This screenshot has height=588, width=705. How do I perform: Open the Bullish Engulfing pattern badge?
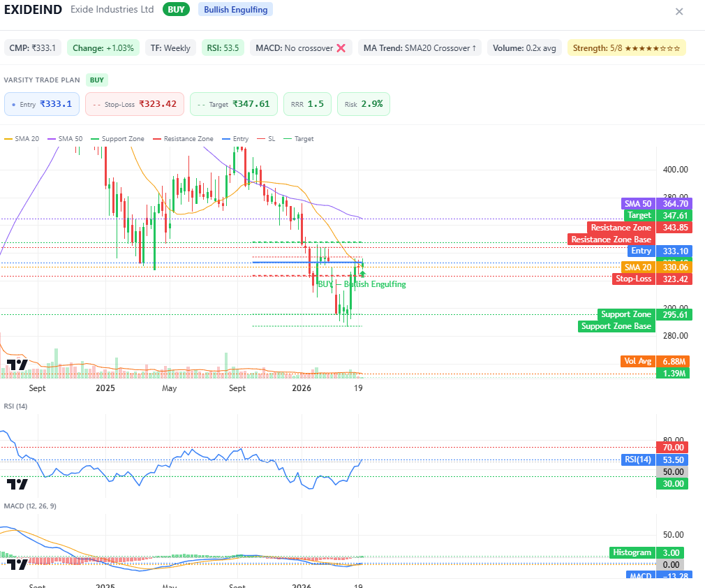pos(235,9)
